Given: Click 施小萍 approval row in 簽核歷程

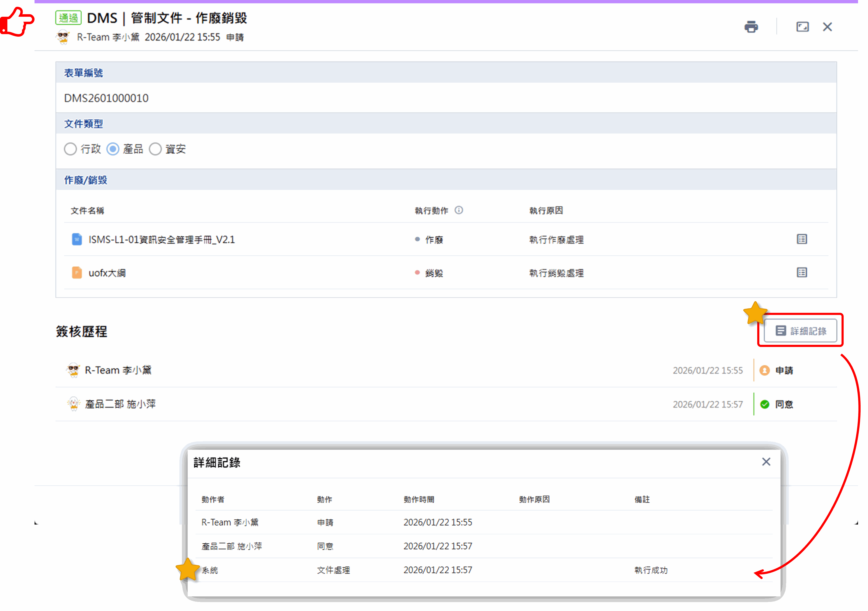Looking at the screenshot, I should (x=120, y=404).
